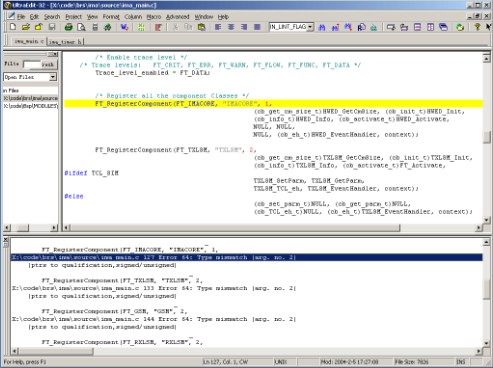
Task: Switch to the ima_main.c file tab
Action: pos(29,41)
